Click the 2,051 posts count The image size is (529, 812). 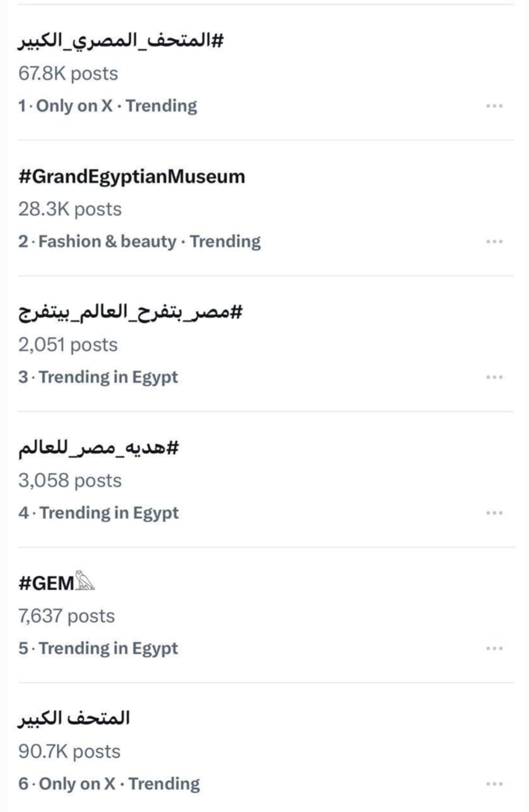click(x=68, y=345)
